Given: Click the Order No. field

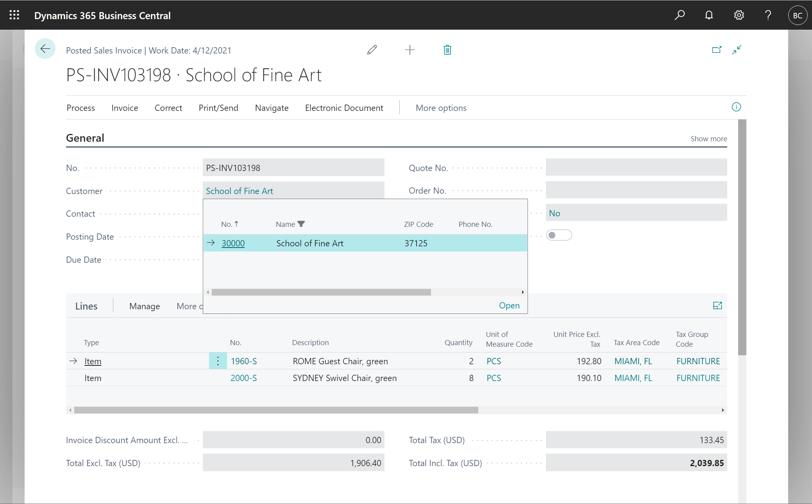Looking at the screenshot, I should 636,190.
